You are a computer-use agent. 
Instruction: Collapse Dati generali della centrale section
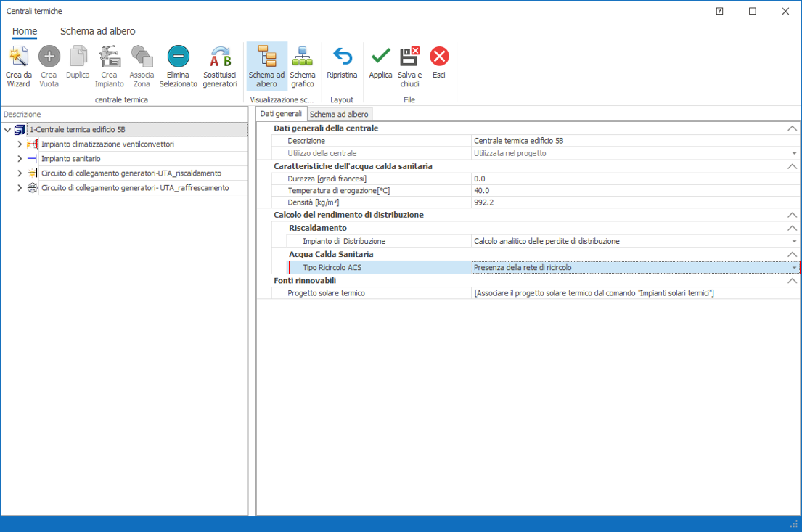792,128
